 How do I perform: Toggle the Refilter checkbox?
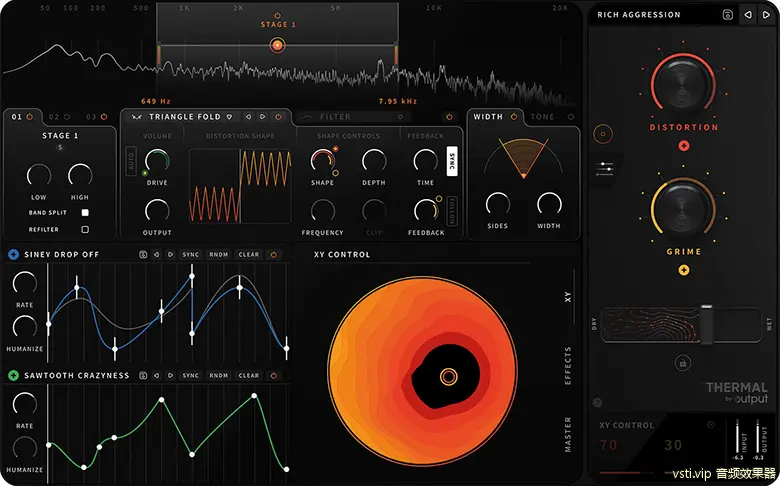[85, 229]
